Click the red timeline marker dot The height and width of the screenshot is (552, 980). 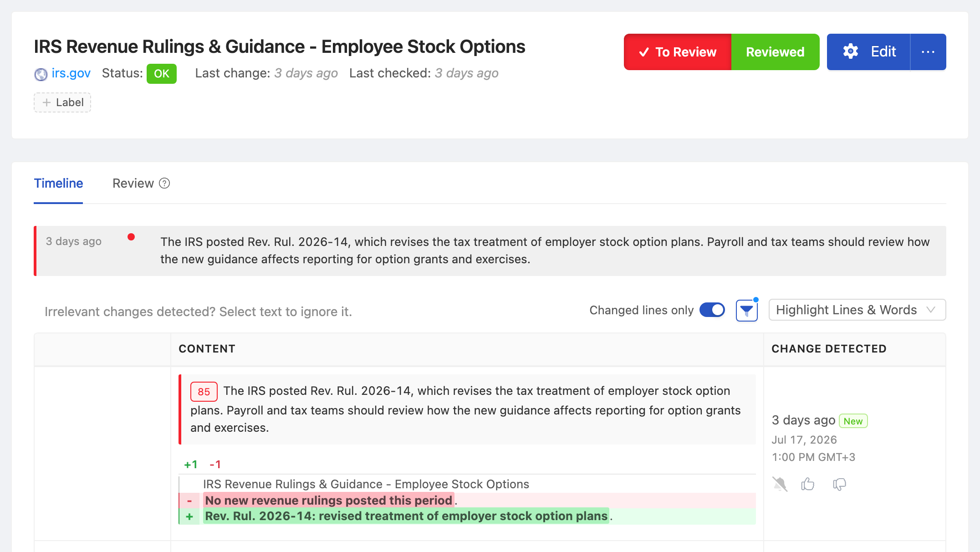coord(131,237)
